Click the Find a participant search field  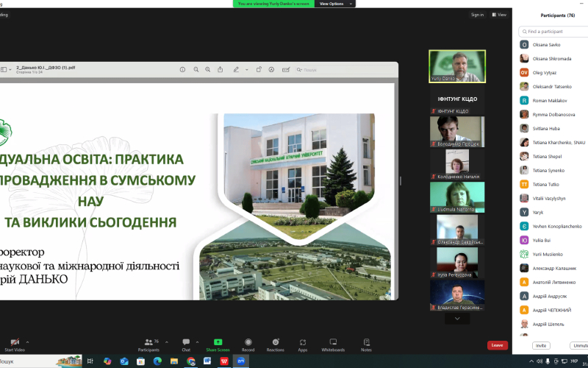pyautogui.click(x=554, y=32)
